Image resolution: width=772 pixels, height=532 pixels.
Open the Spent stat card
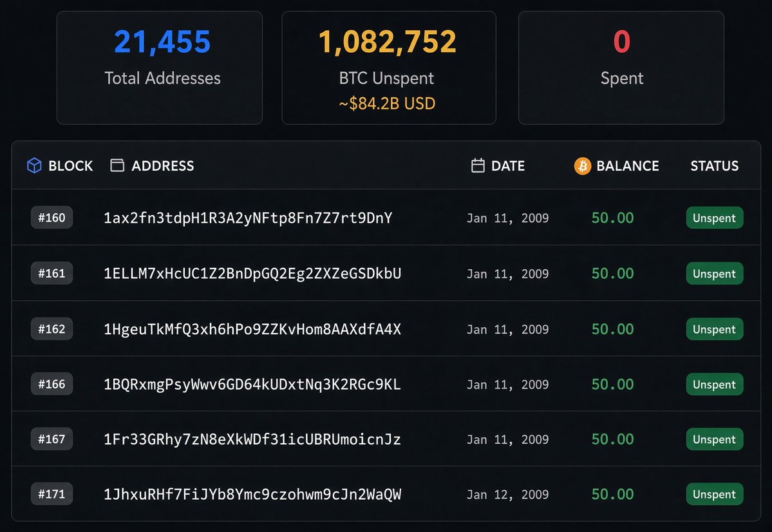click(x=621, y=68)
